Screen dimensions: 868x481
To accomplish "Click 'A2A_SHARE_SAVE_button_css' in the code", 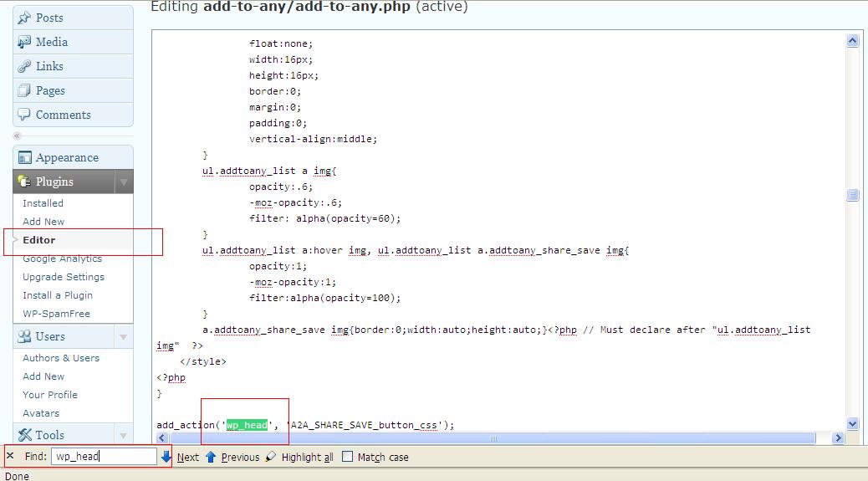I will point(365,425).
